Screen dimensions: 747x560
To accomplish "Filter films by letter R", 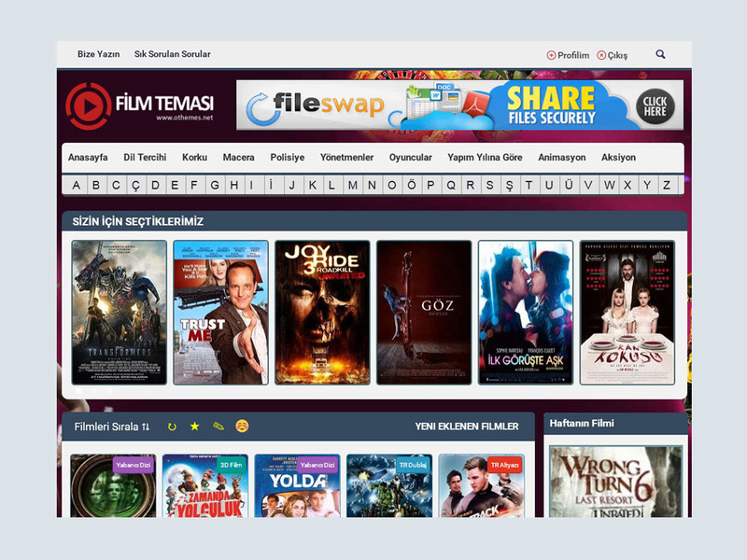I will tap(471, 185).
